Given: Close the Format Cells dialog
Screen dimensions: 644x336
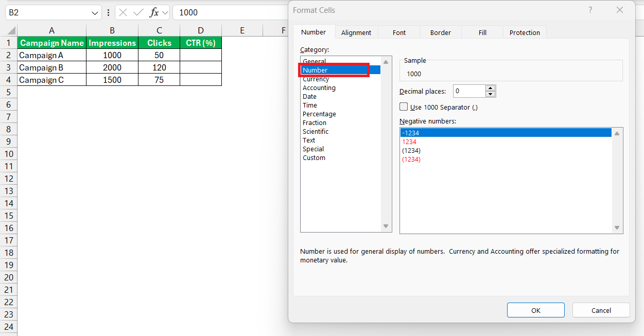Looking at the screenshot, I should tap(620, 10).
